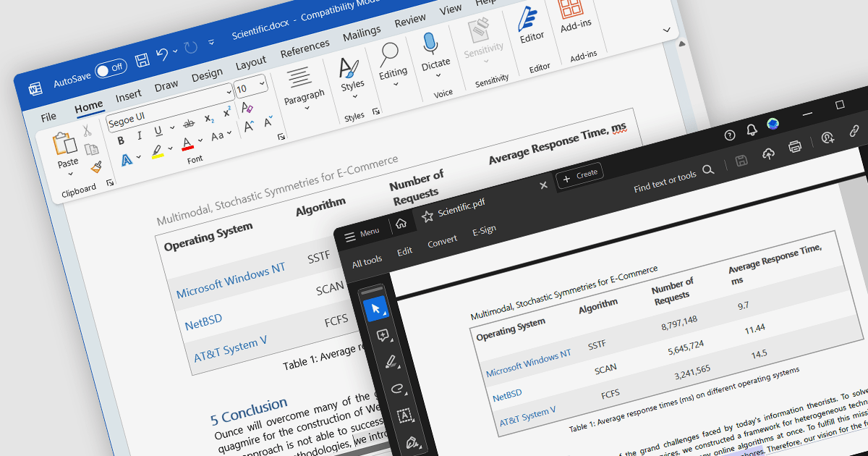Apply strikethrough formatting
The width and height of the screenshot is (868, 456).
[189, 124]
